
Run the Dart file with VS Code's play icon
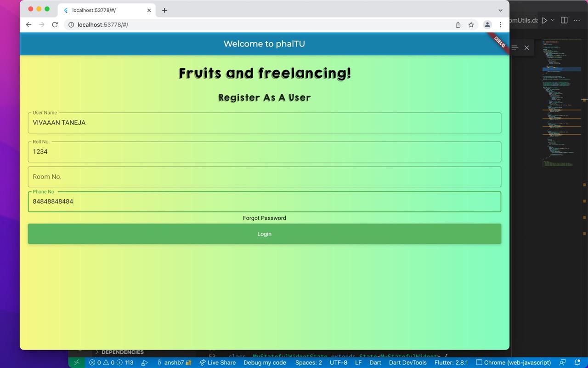(544, 20)
